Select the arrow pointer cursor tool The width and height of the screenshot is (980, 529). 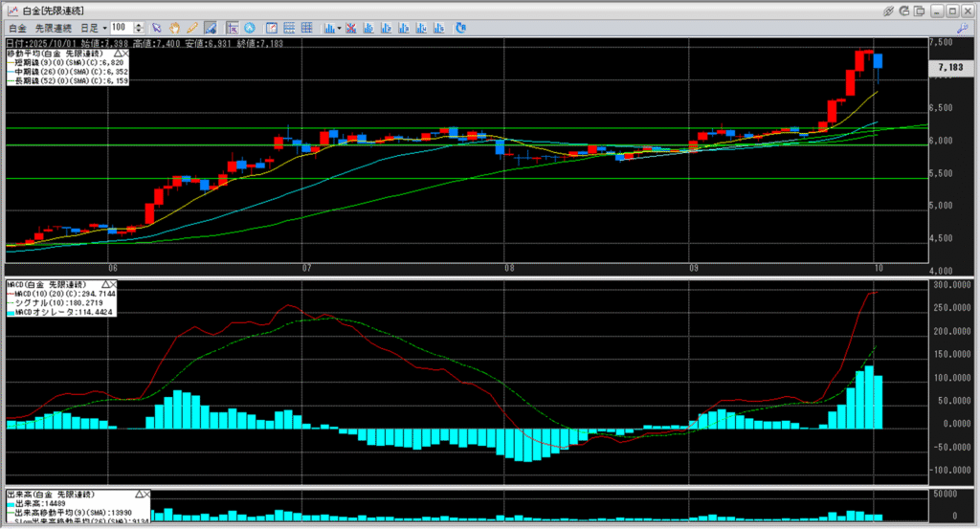[x=157, y=29]
